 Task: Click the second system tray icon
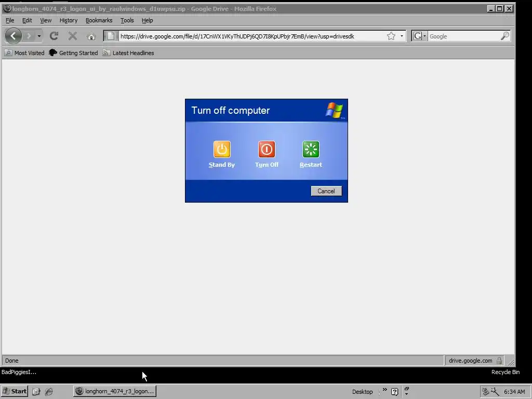495,392
